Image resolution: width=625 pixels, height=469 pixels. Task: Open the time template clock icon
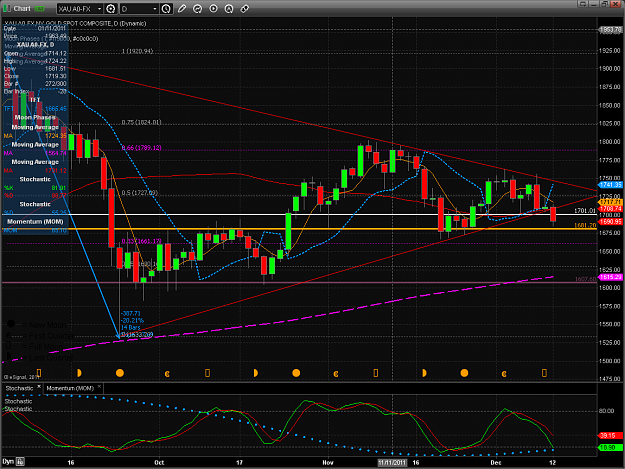click(x=166, y=8)
